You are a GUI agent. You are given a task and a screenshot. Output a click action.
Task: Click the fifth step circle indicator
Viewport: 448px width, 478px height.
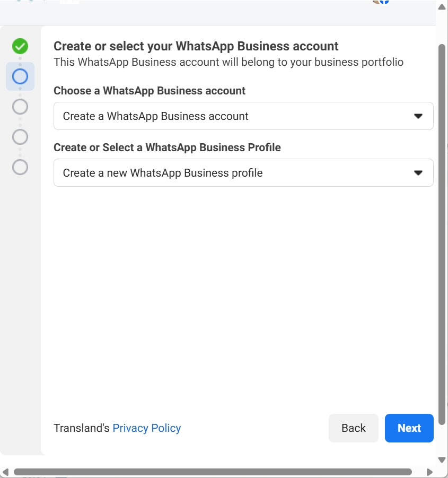(x=20, y=167)
